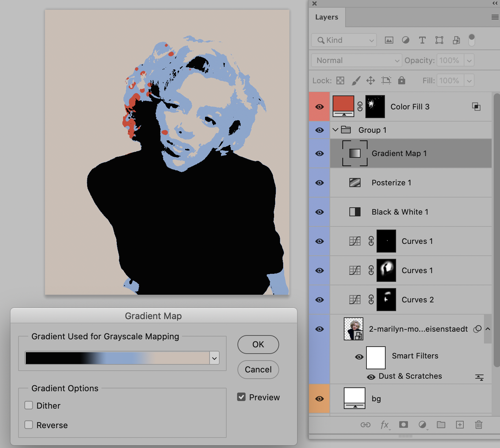Open the Opacity slider dropdown arrow
The width and height of the screenshot is (500, 448).
tap(469, 60)
